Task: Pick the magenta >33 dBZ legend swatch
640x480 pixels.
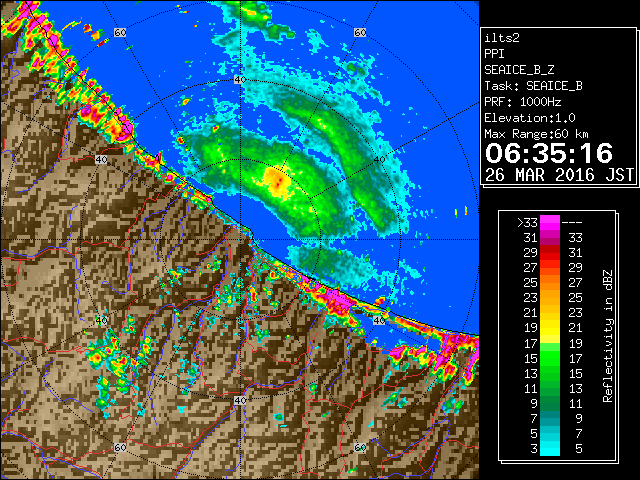Action: (x=550, y=223)
